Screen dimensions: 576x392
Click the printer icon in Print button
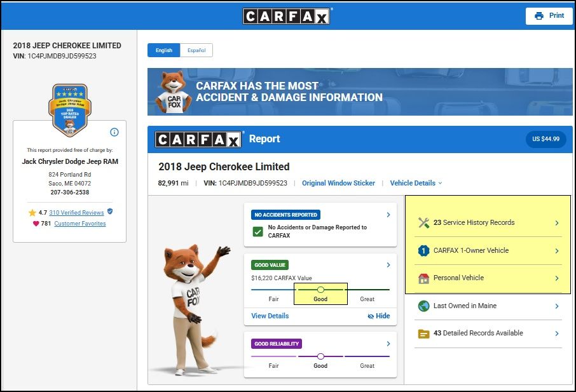(539, 16)
